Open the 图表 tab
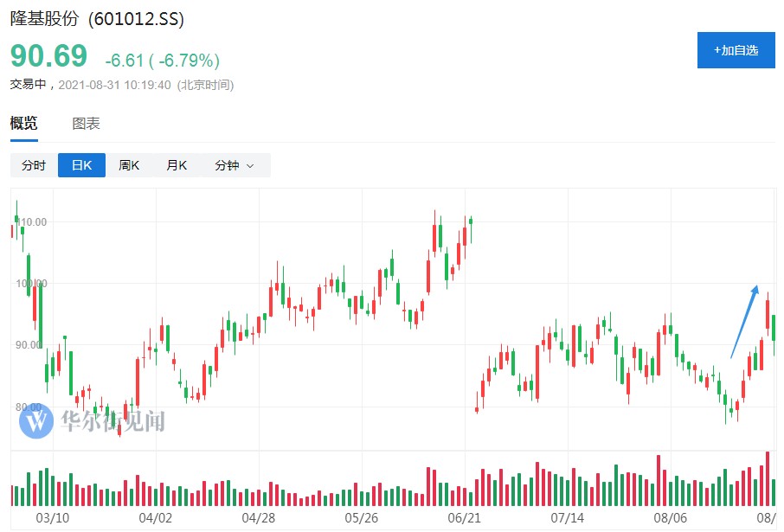This screenshot has width=784, height=532. click(x=86, y=124)
